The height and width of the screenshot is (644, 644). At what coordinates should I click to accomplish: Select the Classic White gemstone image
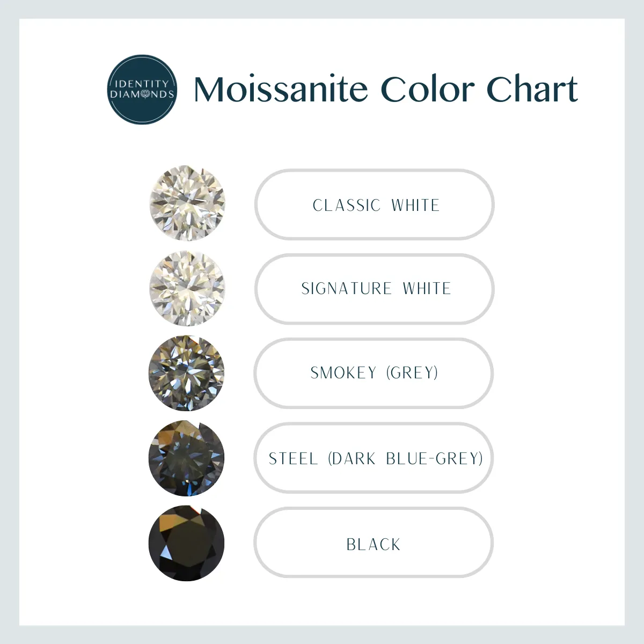(x=187, y=203)
